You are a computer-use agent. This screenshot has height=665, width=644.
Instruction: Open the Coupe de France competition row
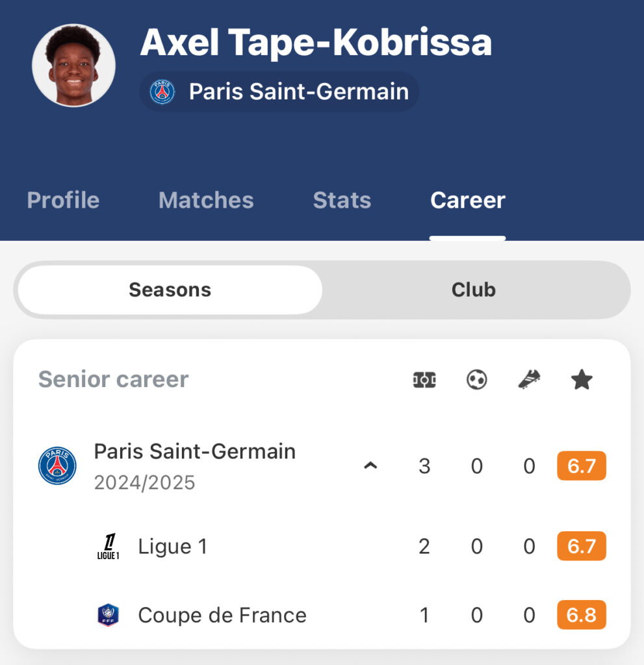pyautogui.click(x=322, y=615)
